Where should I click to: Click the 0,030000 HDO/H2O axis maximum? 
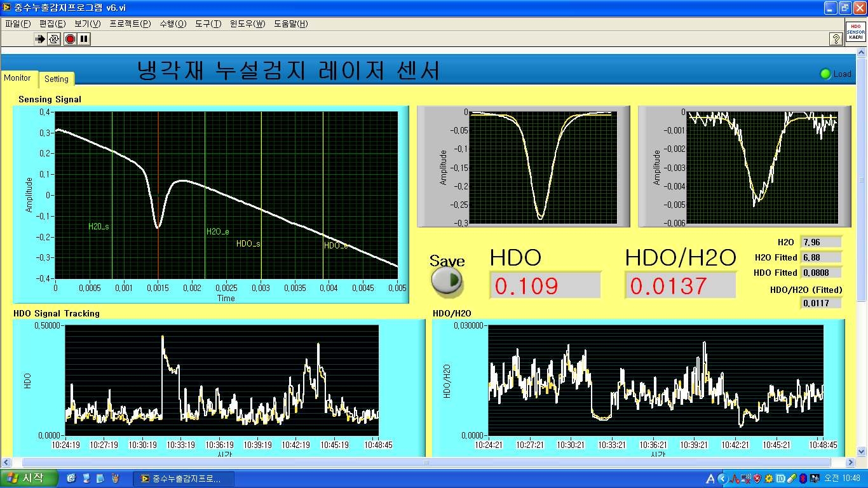click(469, 325)
